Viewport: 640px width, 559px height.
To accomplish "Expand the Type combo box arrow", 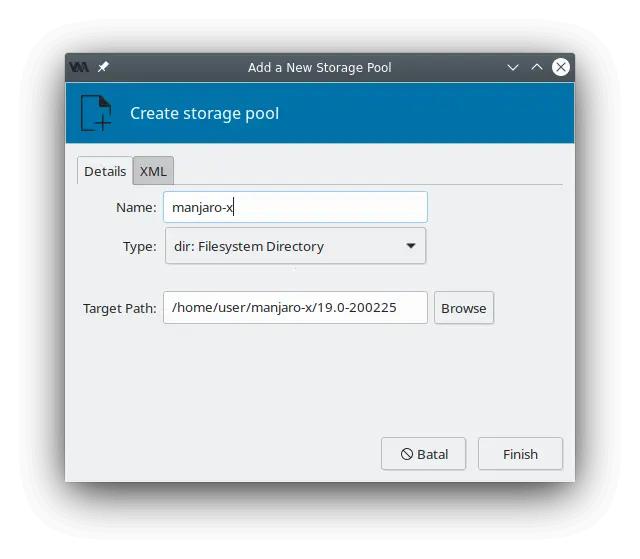I will point(411,246).
